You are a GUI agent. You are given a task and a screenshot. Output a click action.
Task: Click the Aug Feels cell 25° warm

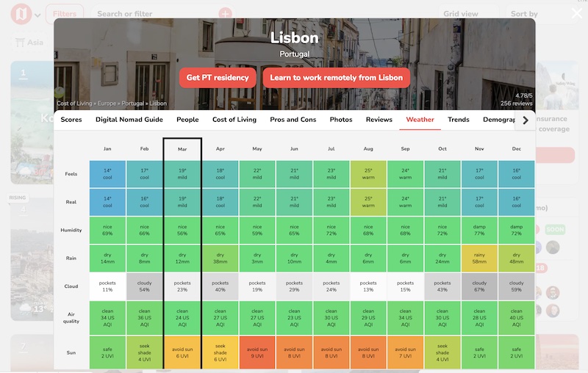point(368,174)
